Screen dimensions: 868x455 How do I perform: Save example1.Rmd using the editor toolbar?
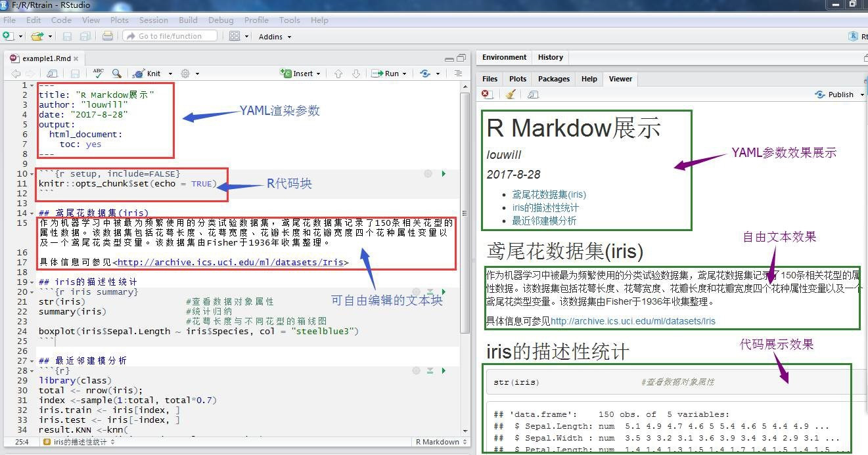pyautogui.click(x=75, y=74)
